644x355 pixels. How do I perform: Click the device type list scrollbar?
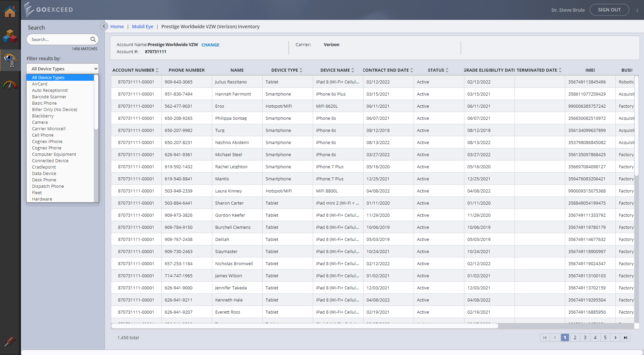pos(96,102)
